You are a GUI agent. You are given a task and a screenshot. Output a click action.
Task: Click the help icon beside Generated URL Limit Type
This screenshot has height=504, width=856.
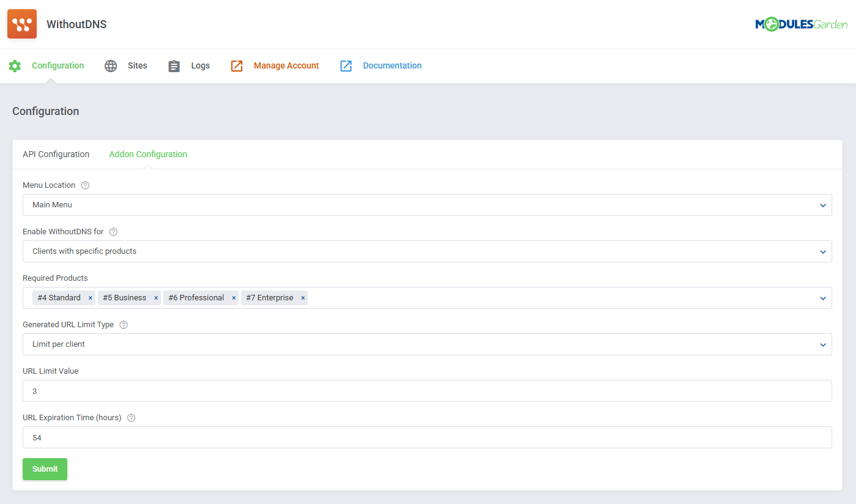[124, 324]
